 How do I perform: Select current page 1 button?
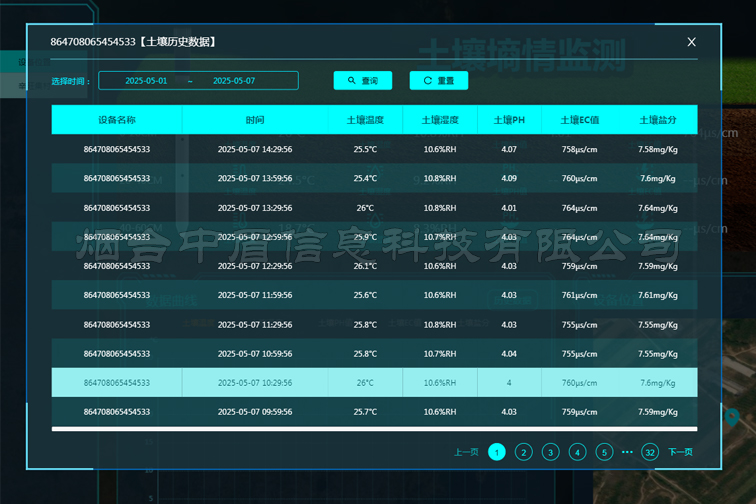click(x=497, y=452)
